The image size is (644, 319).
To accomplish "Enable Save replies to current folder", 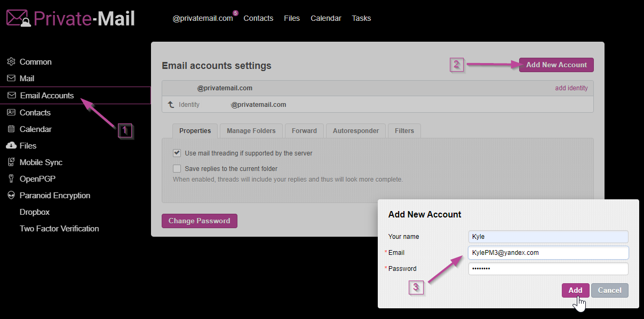I will click(177, 169).
